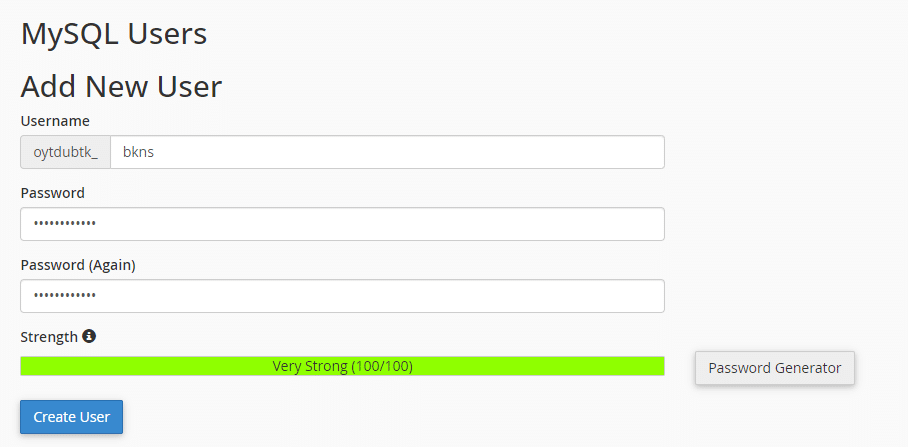Image resolution: width=908 pixels, height=447 pixels.
Task: Click the Strength label text
Action: pyautogui.click(x=49, y=337)
